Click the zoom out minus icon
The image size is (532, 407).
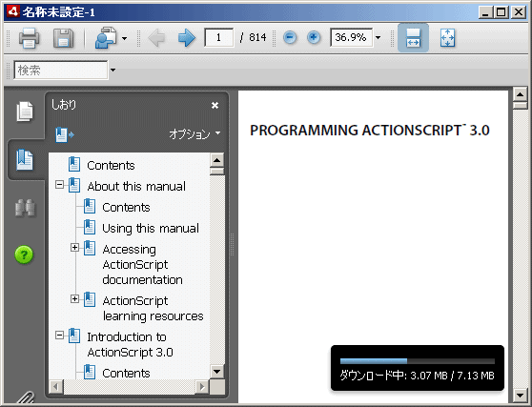click(290, 37)
